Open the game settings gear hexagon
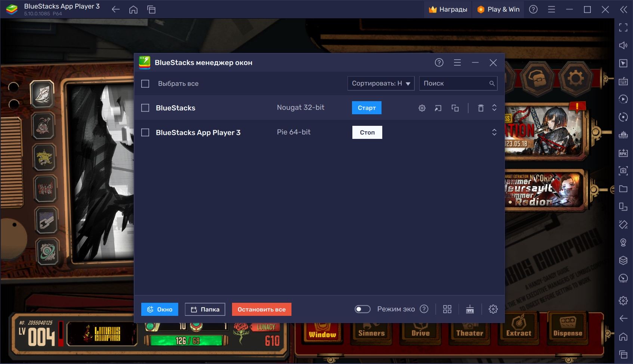Screen dimensions: 633x364 point(575,78)
